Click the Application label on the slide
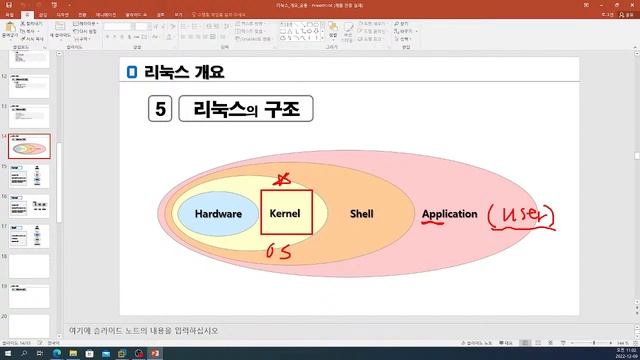 tap(449, 214)
